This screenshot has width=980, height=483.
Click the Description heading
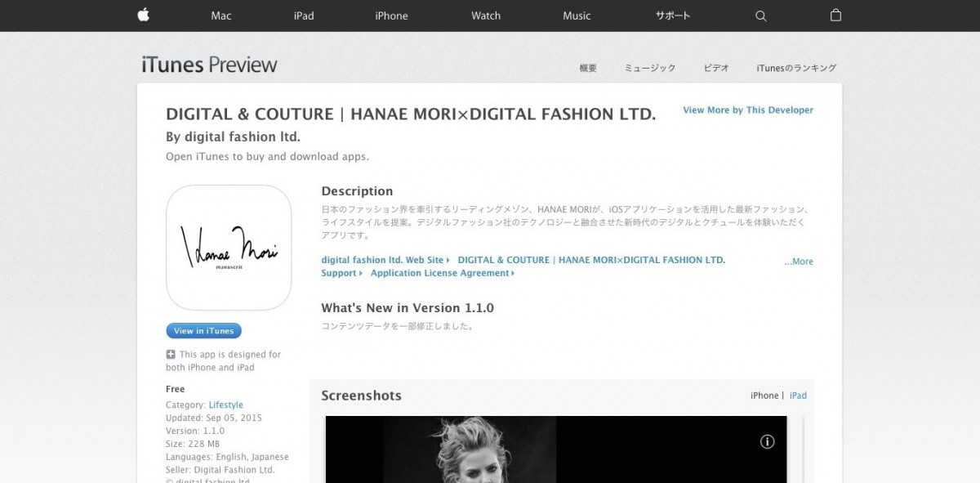point(357,191)
